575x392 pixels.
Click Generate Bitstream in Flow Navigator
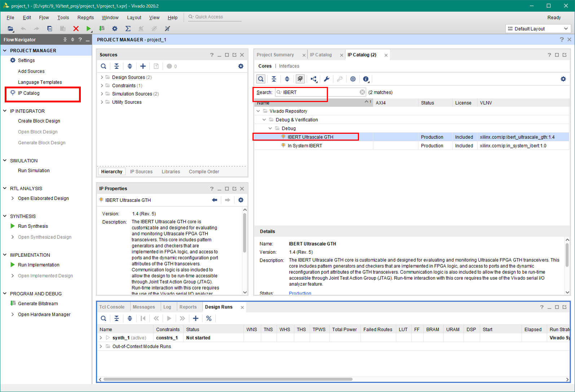tap(38, 304)
